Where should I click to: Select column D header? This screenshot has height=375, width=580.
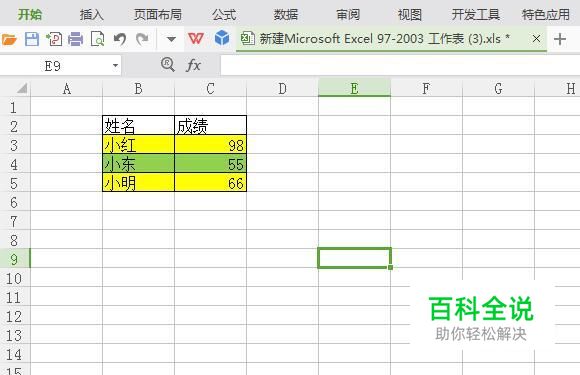coord(282,89)
